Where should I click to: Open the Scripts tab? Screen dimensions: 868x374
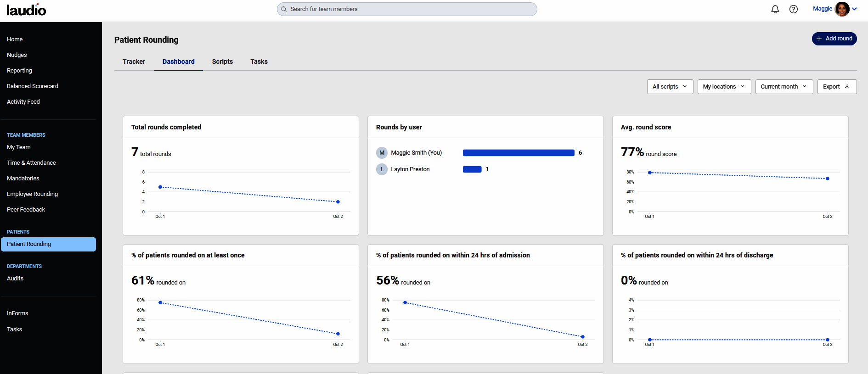pos(222,61)
